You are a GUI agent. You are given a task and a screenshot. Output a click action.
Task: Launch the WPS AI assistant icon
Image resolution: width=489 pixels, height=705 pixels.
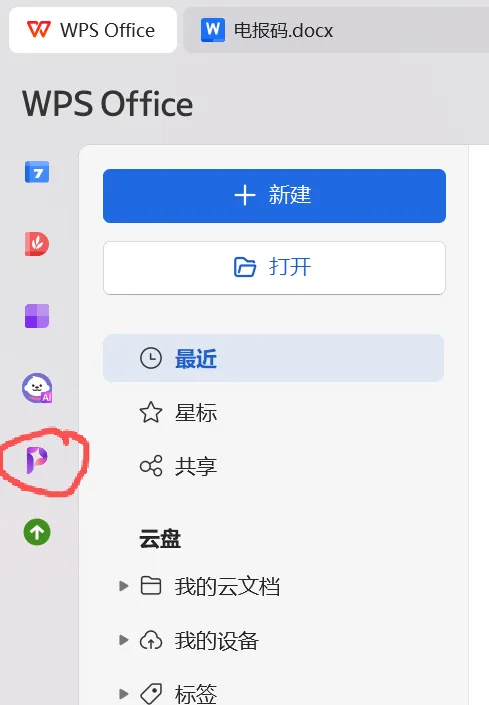pyautogui.click(x=37, y=388)
